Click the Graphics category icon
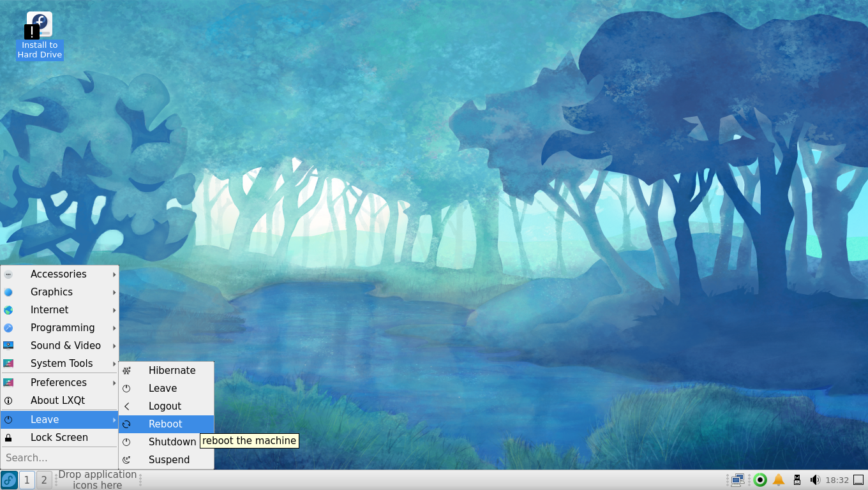The width and height of the screenshot is (868, 490). [8, 292]
